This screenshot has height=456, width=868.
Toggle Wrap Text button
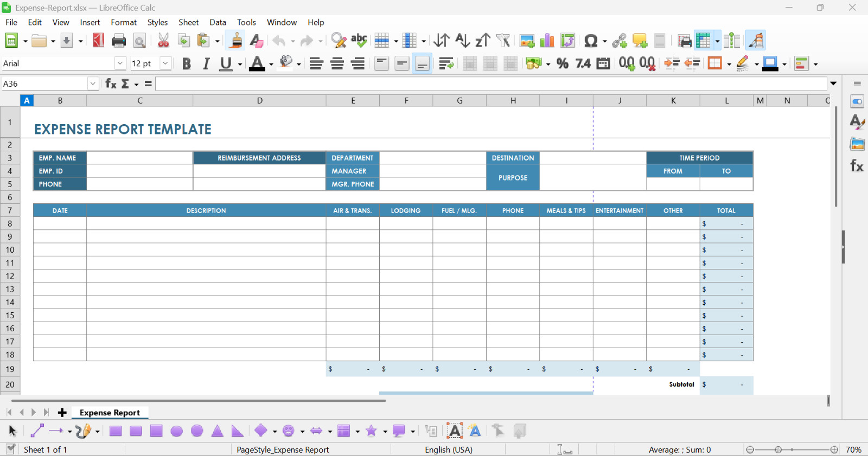point(446,63)
